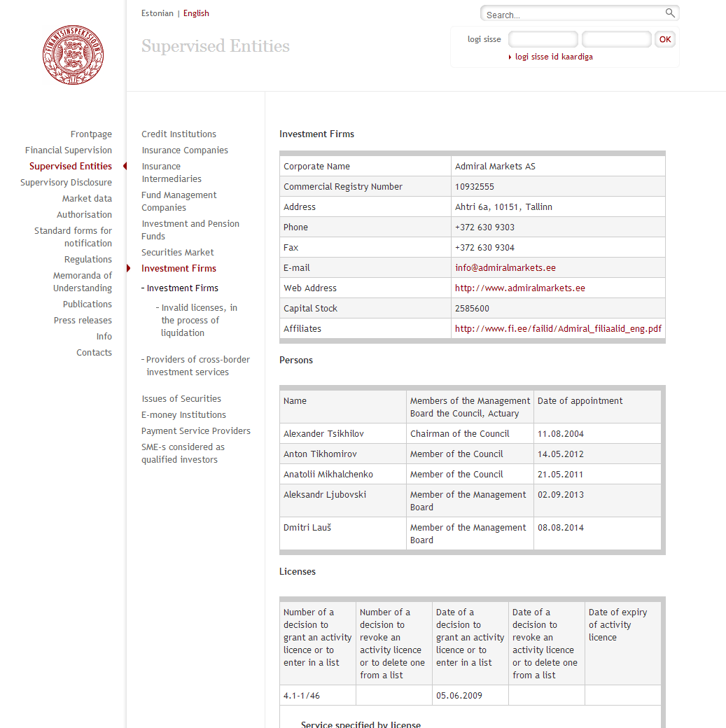Click capital stock value 2585600
The width and height of the screenshot is (726, 728).
[472, 309]
